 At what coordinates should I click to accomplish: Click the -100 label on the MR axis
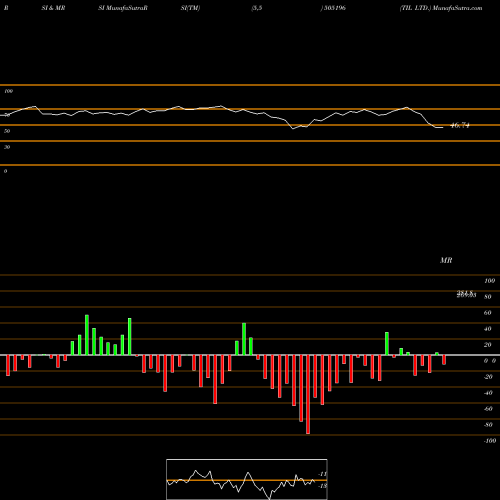(490, 441)
